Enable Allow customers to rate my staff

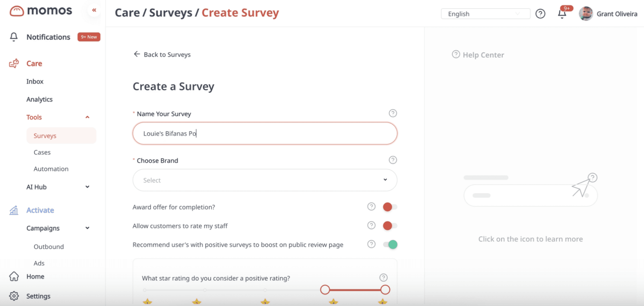390,226
